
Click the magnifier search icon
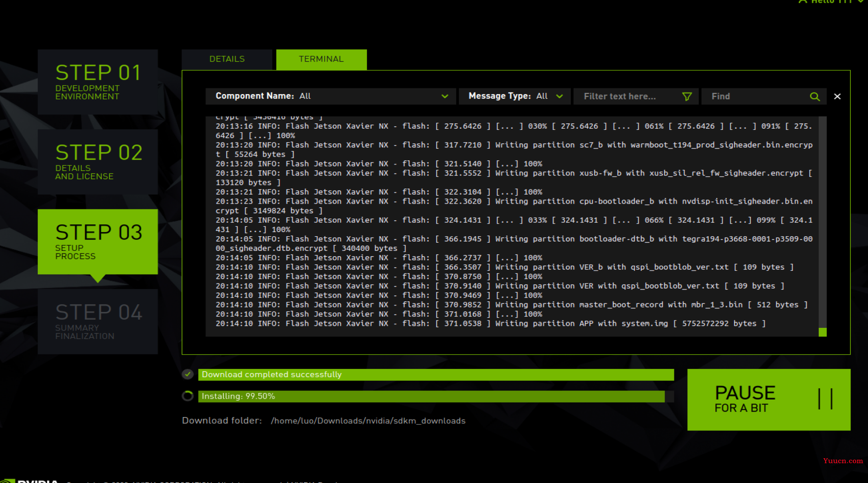point(815,97)
